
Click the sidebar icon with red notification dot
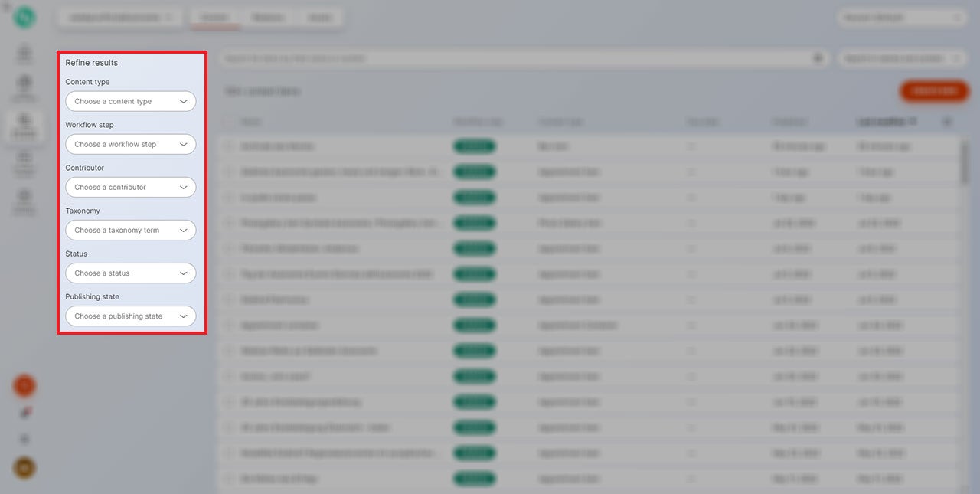tap(24, 414)
